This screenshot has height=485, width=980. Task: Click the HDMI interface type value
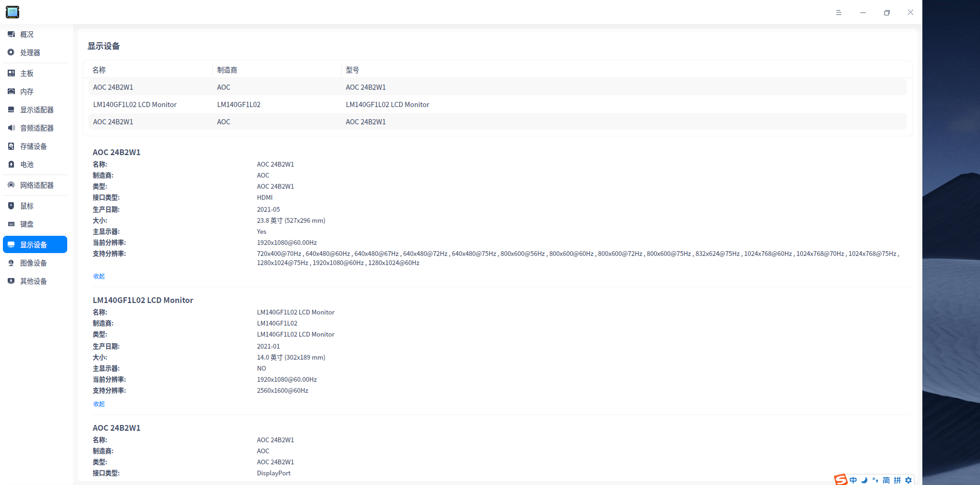tap(265, 197)
